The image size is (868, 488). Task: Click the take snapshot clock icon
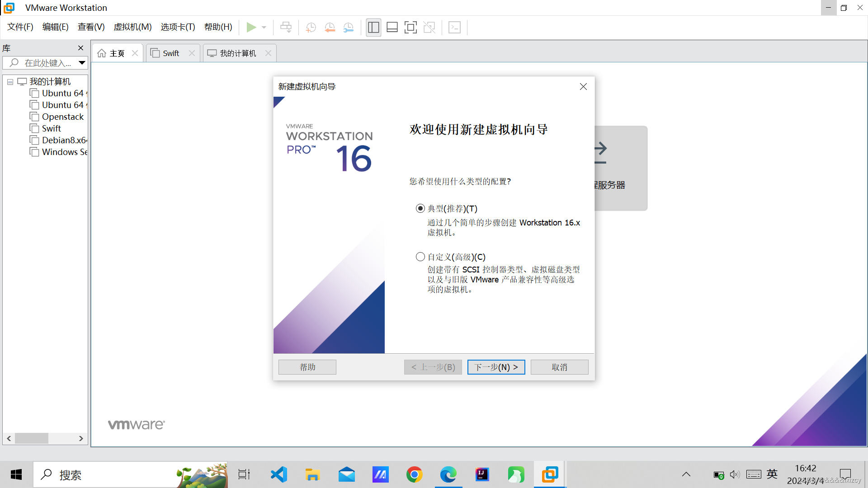[x=311, y=28]
